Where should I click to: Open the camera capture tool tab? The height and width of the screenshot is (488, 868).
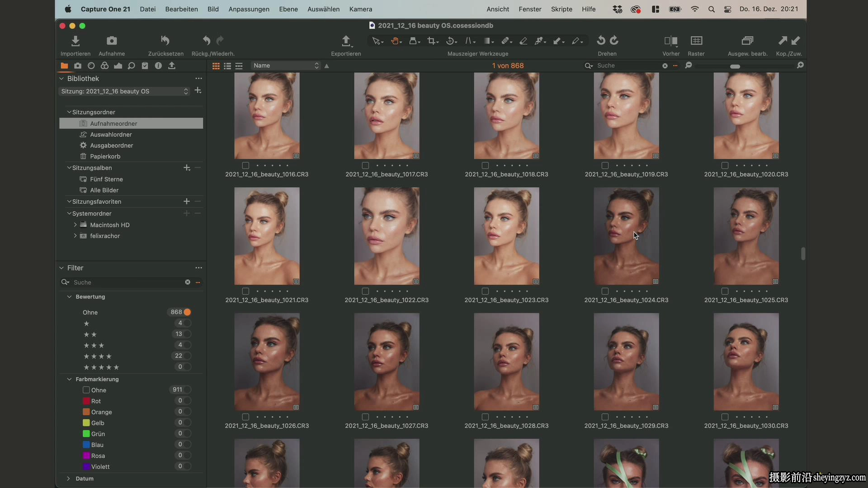[78, 66]
